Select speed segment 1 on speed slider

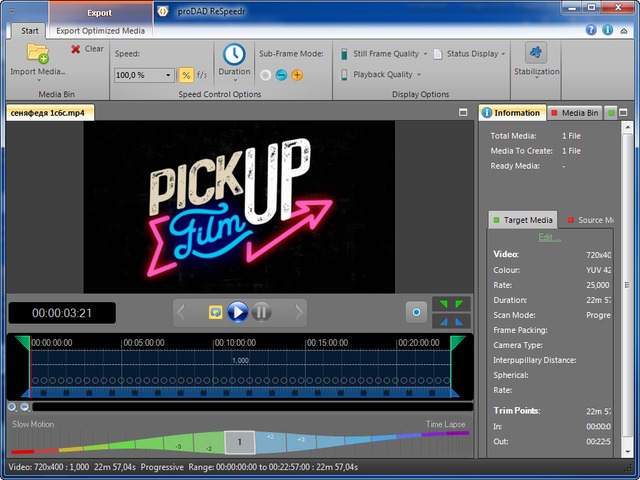pyautogui.click(x=240, y=442)
